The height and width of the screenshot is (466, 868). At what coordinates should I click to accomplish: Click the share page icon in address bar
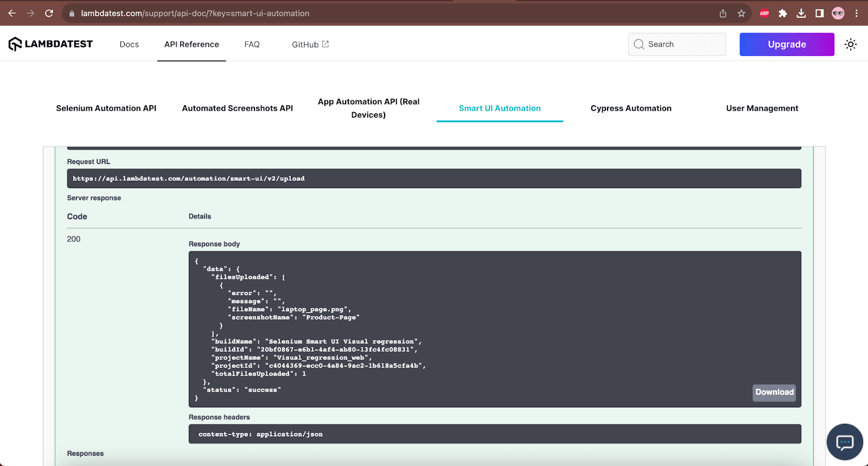[723, 14]
